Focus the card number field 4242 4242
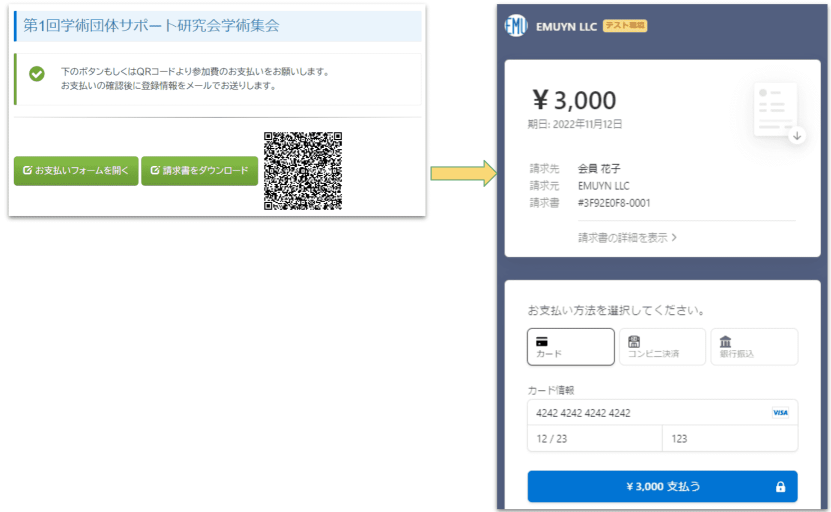The height and width of the screenshot is (512, 831). (662, 413)
